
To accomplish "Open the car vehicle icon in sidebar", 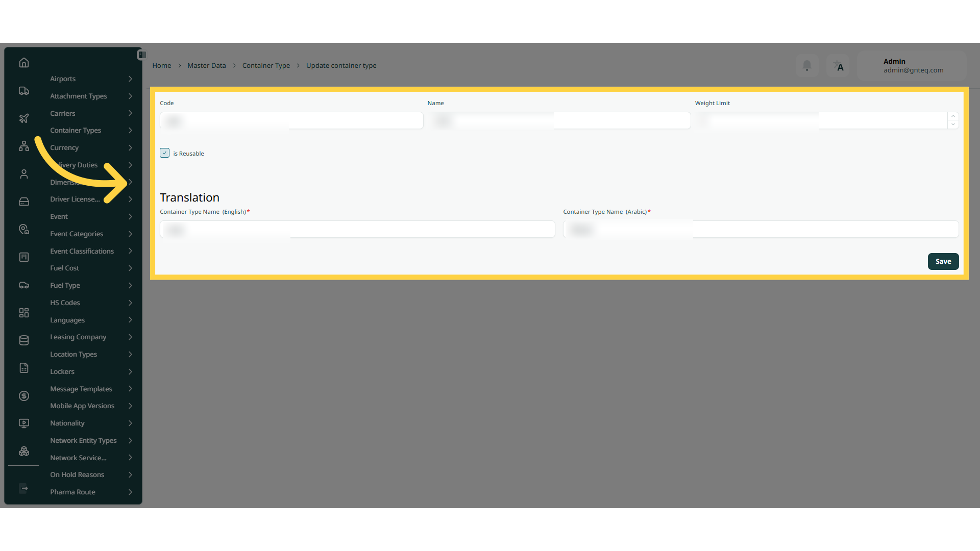I will [x=24, y=285].
